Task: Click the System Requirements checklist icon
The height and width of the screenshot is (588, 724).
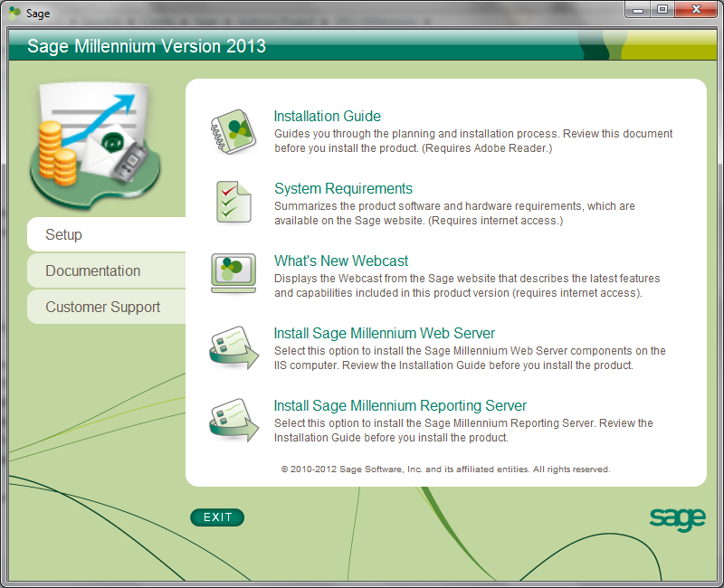Action: [233, 202]
